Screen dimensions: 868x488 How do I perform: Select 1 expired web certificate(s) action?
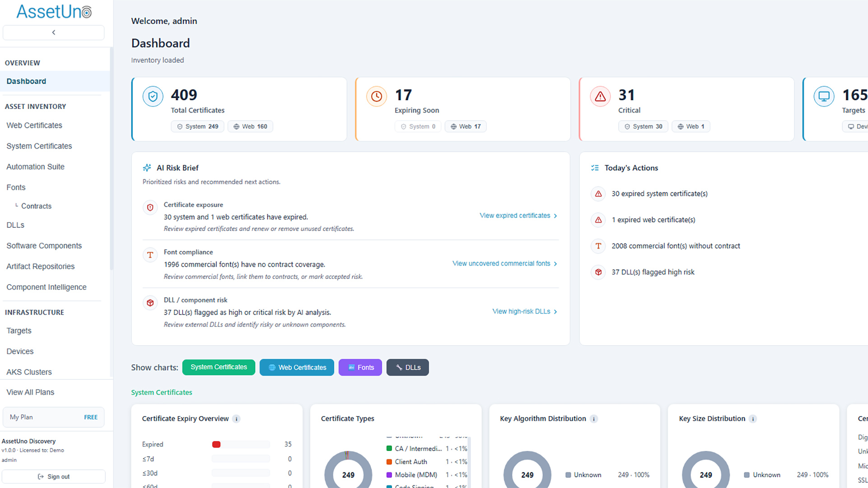pyautogui.click(x=653, y=220)
